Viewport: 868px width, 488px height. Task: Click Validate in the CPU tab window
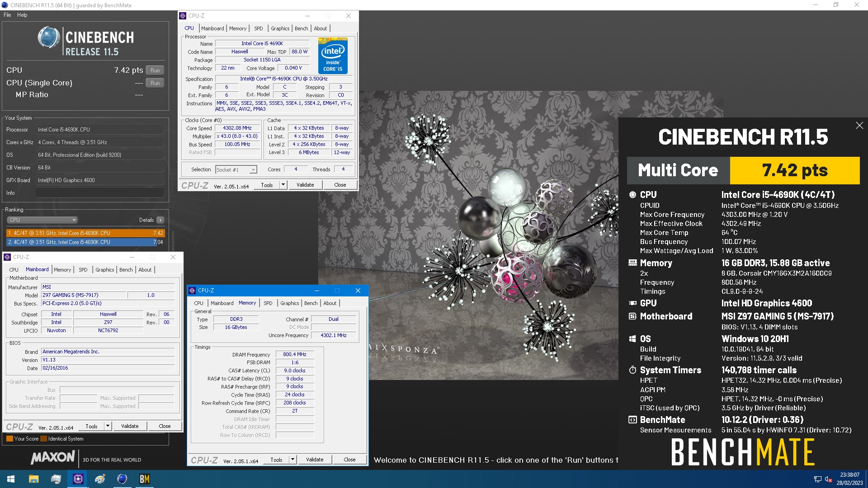(x=305, y=185)
